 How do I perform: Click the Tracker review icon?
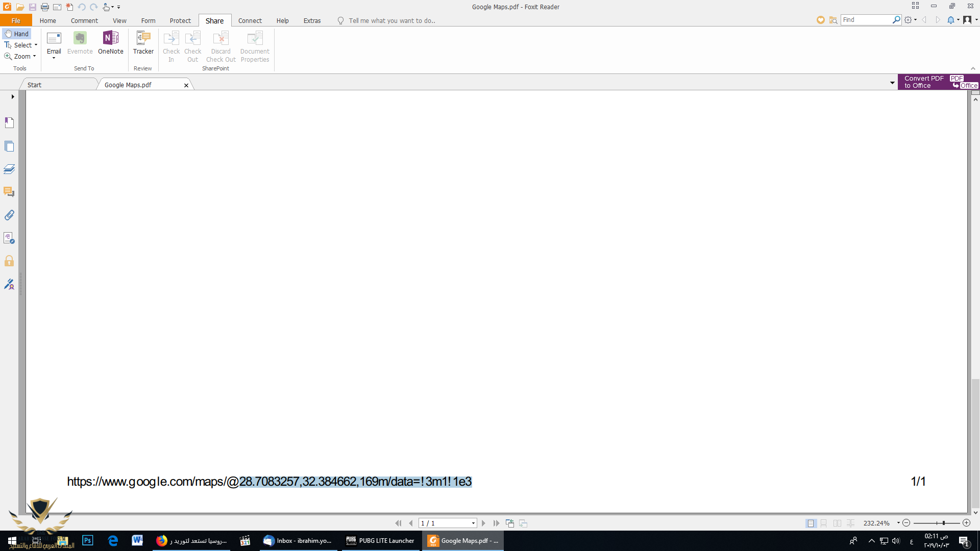point(143,42)
